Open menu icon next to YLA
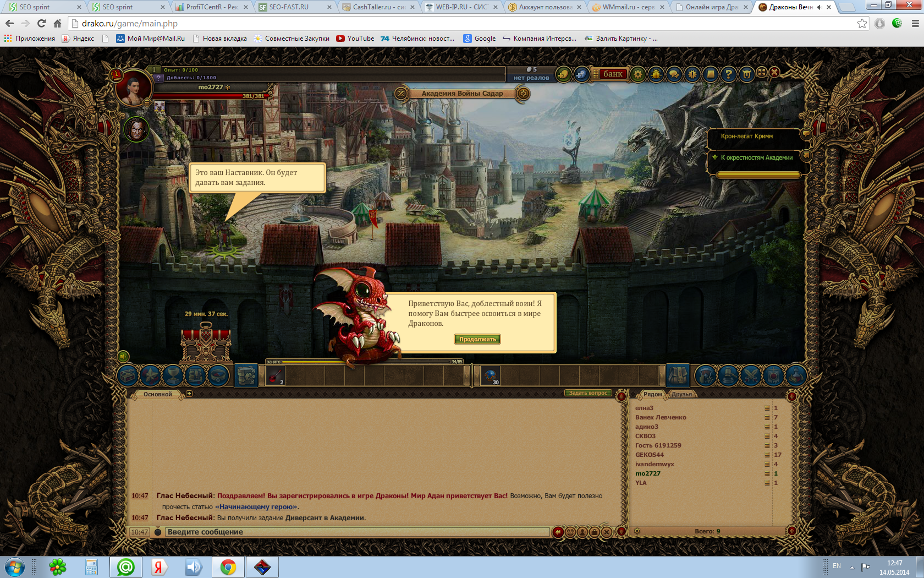Screen dimensions: 924x578 pyautogui.click(x=767, y=483)
